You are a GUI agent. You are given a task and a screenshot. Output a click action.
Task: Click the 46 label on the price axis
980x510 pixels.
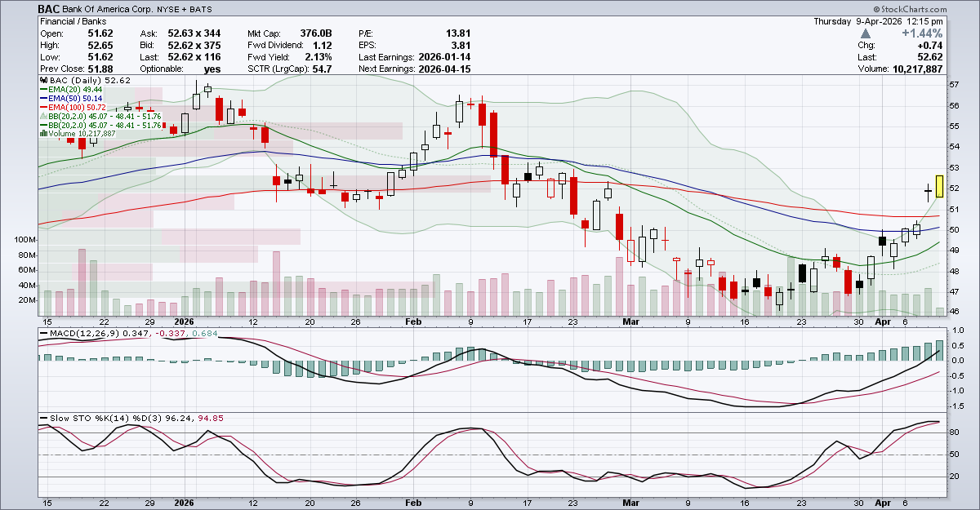point(954,313)
